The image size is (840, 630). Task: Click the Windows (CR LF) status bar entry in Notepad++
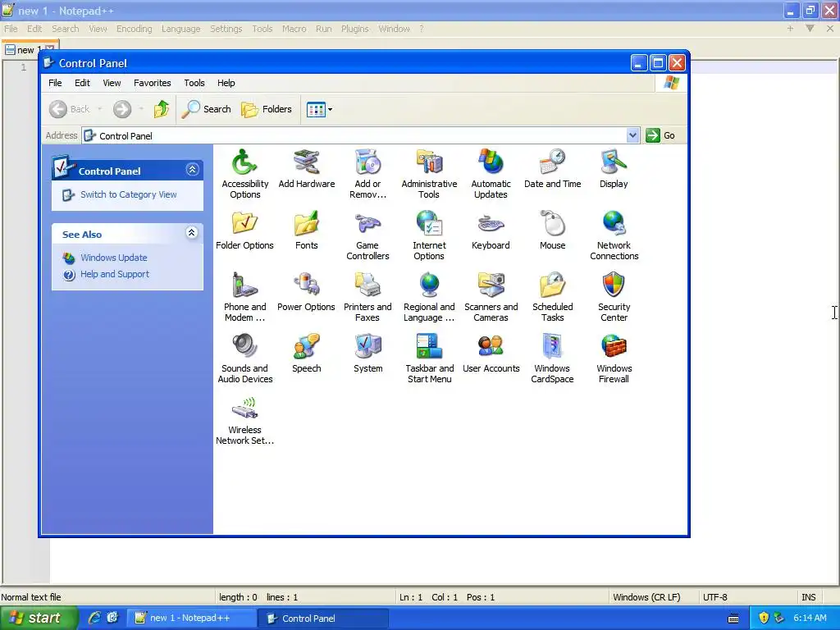(646, 597)
